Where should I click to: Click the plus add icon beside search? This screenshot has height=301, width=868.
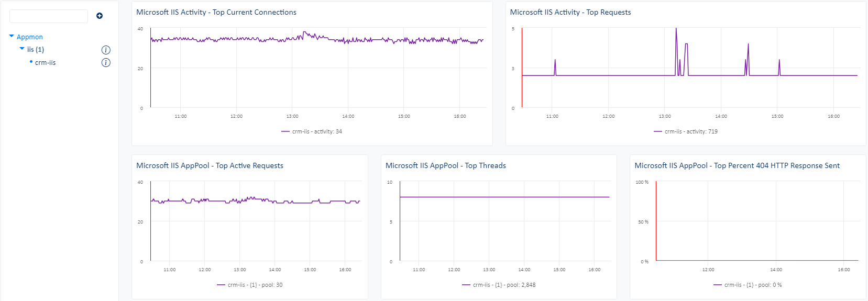coord(100,16)
